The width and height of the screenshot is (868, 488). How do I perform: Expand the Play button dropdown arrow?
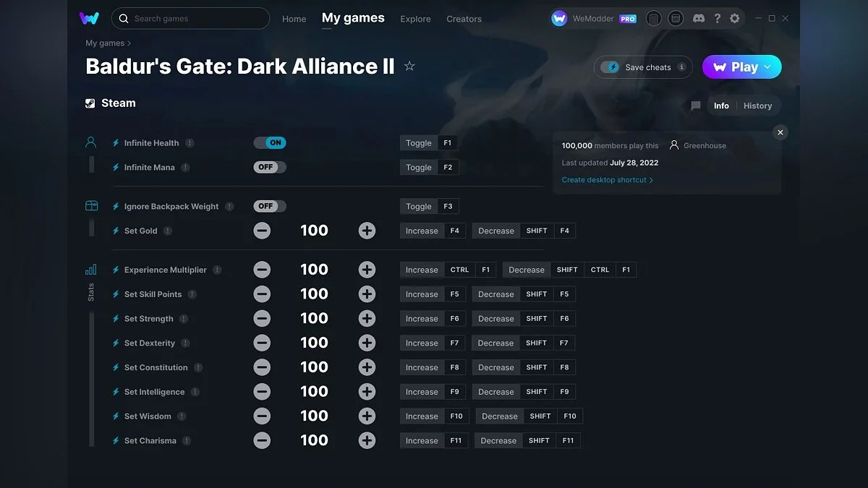coord(767,67)
